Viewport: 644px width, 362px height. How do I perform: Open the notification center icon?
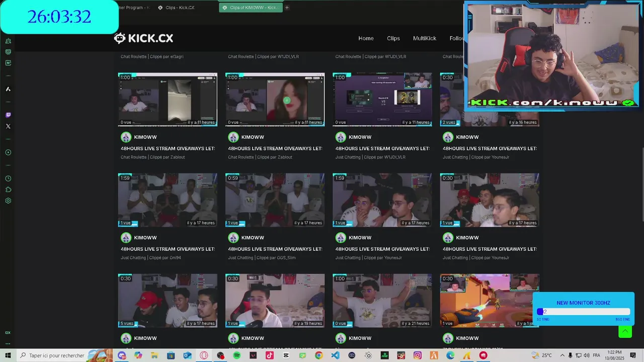pos(633,355)
